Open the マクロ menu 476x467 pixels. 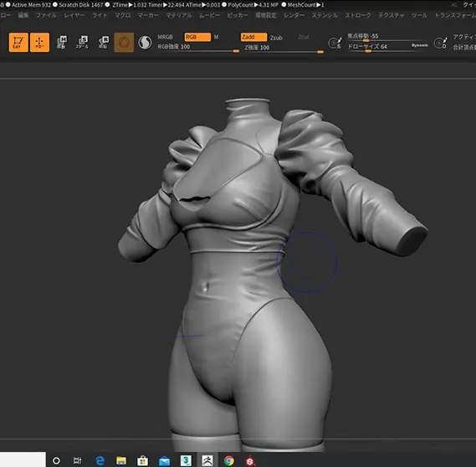tap(123, 15)
